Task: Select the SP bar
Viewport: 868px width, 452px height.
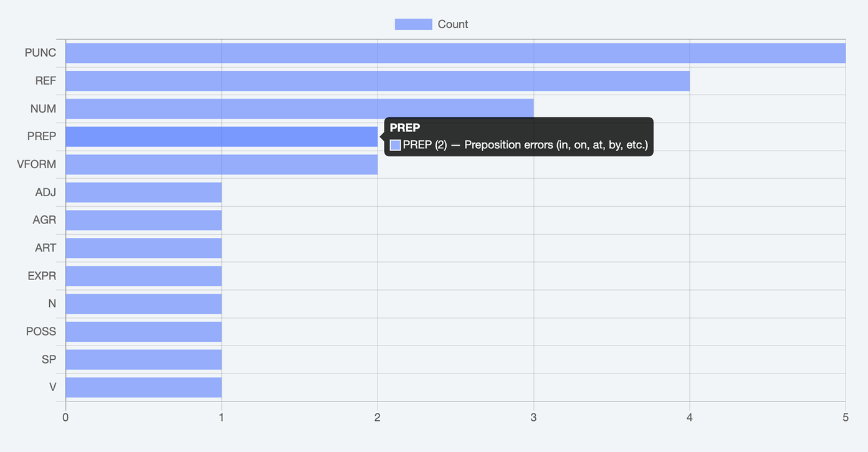Action: (143, 359)
